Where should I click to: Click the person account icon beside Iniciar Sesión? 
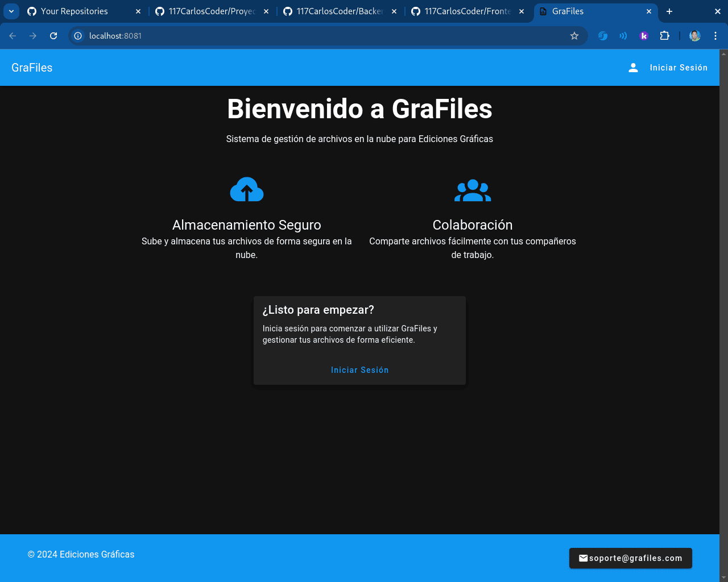633,67
